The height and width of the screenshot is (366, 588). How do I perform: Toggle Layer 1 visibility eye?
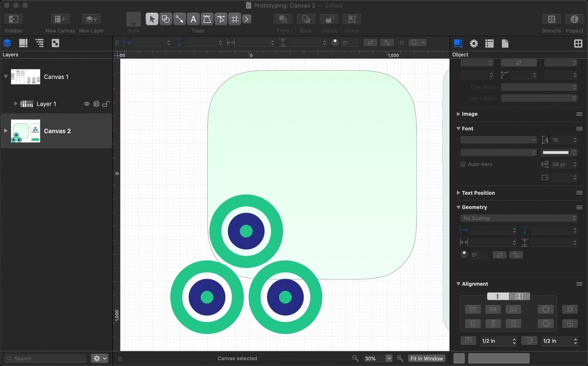[87, 104]
